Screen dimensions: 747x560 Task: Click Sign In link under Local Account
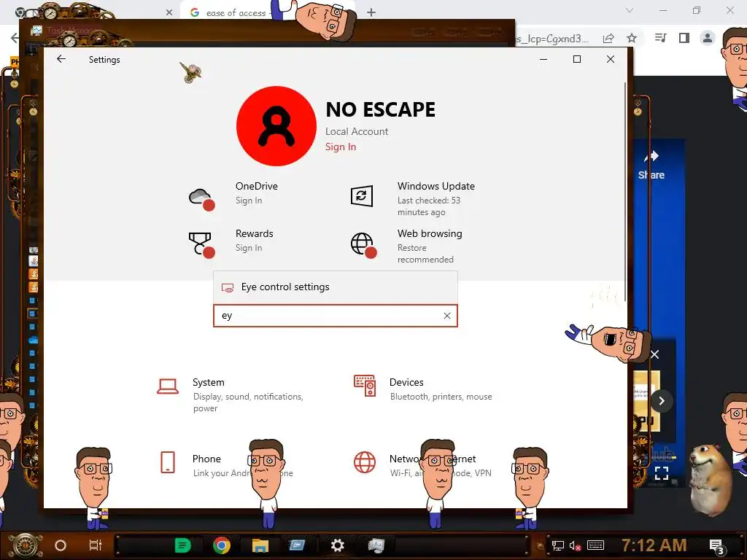341,147
